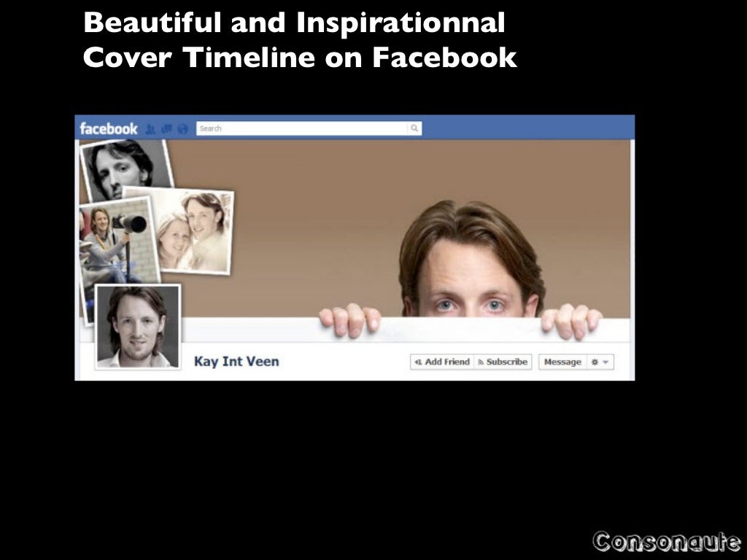
Task: Click the Search input field
Action: [x=302, y=128]
